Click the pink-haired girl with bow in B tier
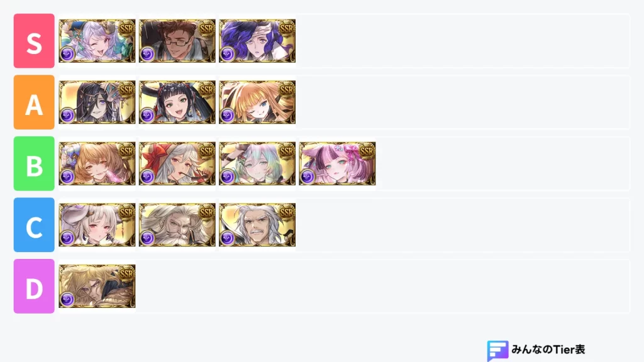The width and height of the screenshot is (644, 362). (337, 163)
